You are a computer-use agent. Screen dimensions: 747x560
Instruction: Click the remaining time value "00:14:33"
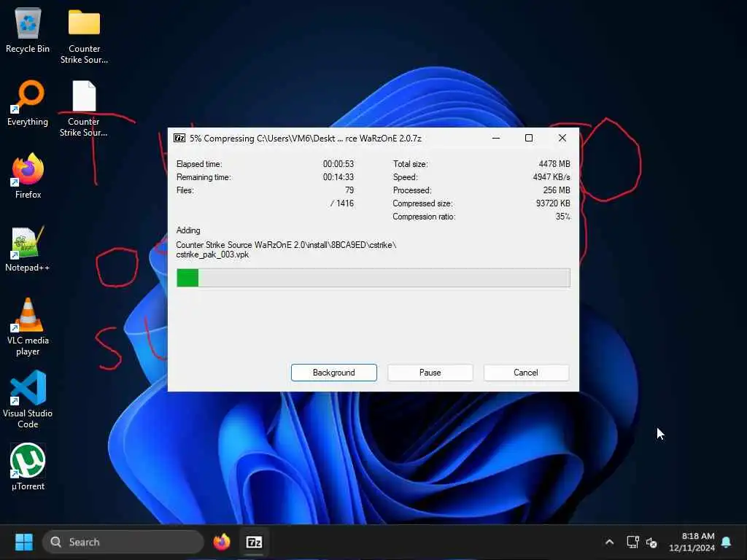338,177
